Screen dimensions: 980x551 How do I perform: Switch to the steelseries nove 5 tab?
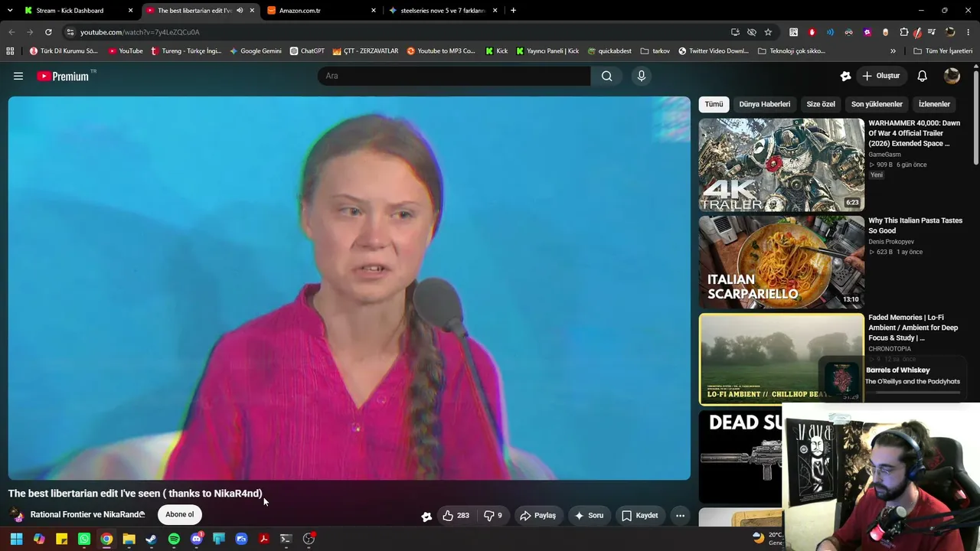coord(444,11)
